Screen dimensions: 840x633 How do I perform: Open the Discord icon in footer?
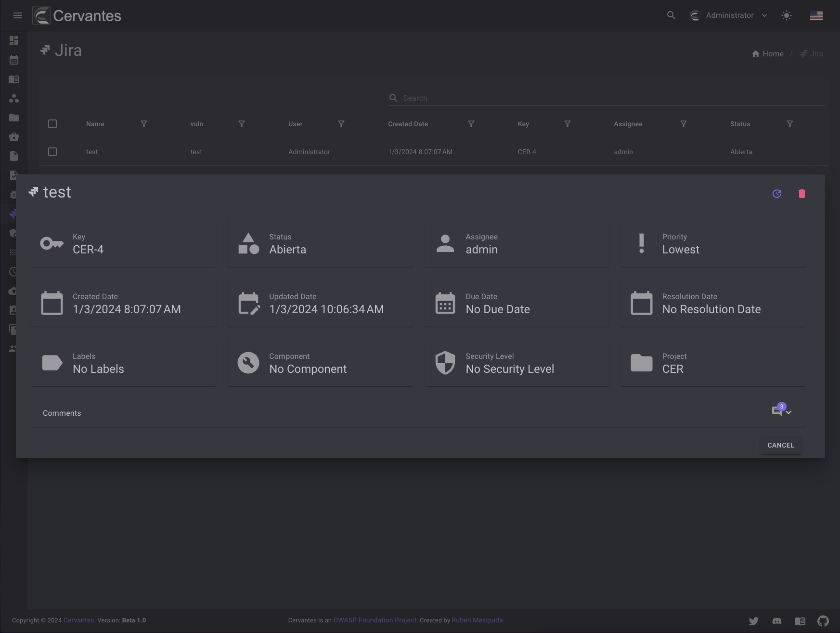coord(777,621)
